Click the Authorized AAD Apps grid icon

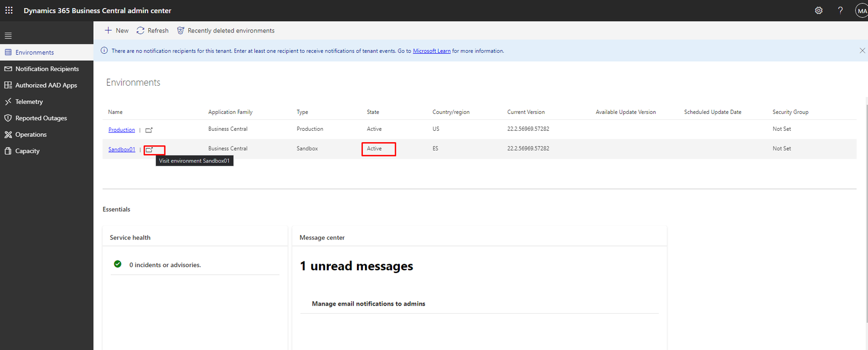8,85
